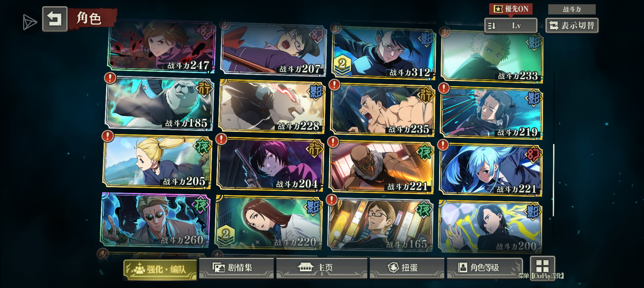
Task: Go to the 主页 home tab
Action: [322, 268]
